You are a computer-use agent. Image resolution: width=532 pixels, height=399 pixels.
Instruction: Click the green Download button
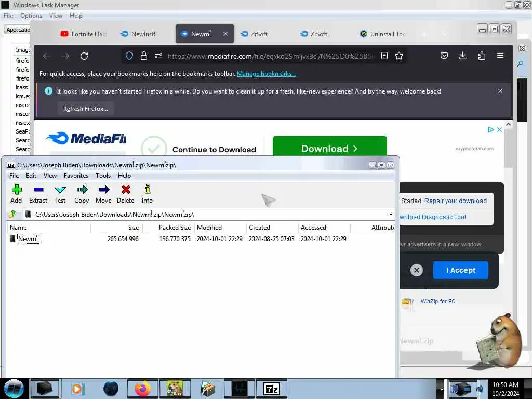click(329, 146)
